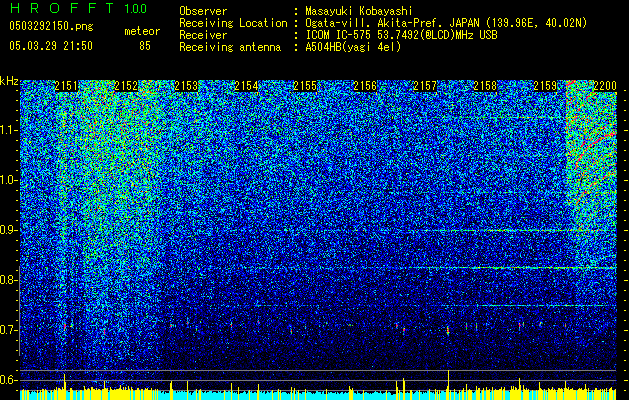
Task: Click the Receiving Location label
Action: [233, 23]
